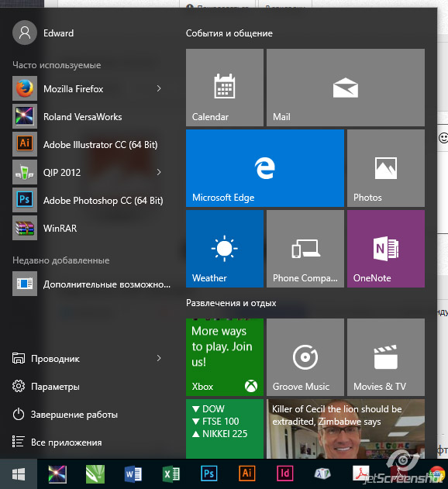Open WinRAR from the frequently used list
The width and height of the screenshot is (448, 489).
(89, 228)
